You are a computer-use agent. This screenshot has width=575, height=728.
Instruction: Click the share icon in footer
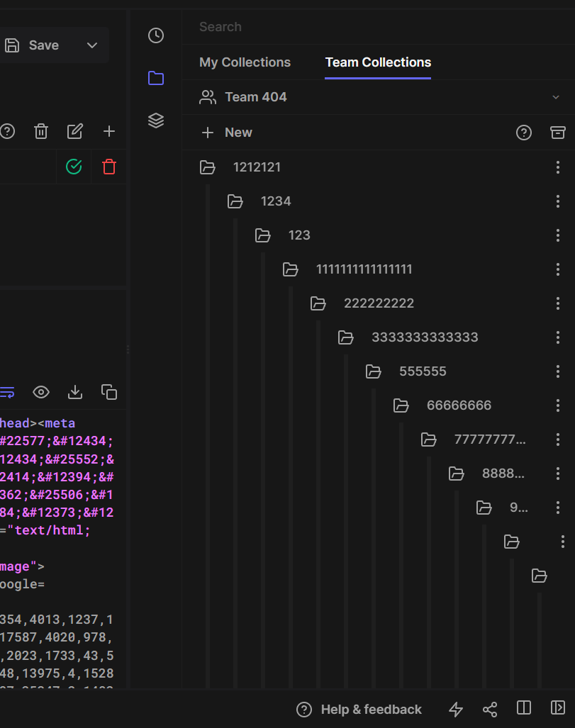coord(490,710)
